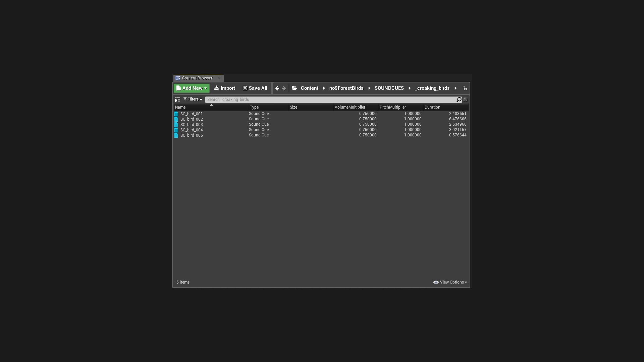644x362 pixels.
Task: Click the forward navigation arrow
Action: coord(284,88)
